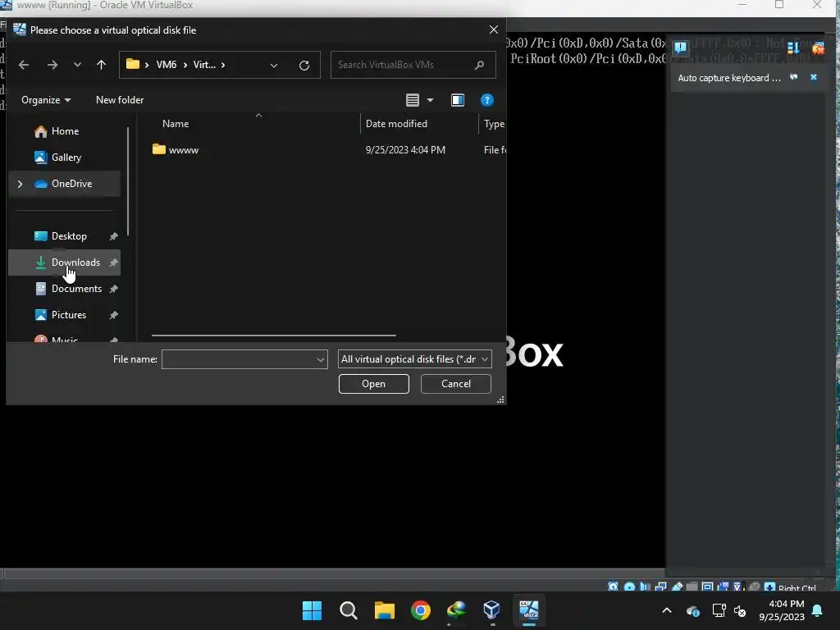This screenshot has height=630, width=840.
Task: Click into the File name field
Action: (239, 359)
